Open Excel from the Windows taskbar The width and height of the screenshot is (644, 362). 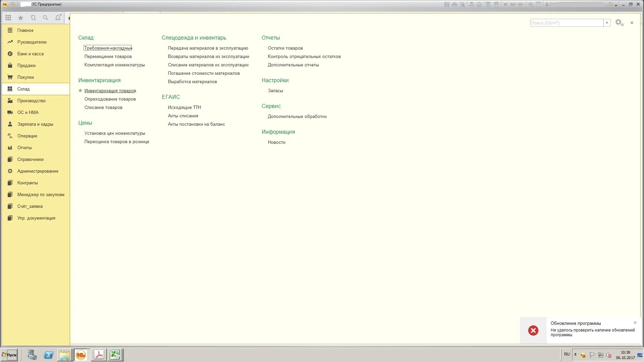[115, 355]
